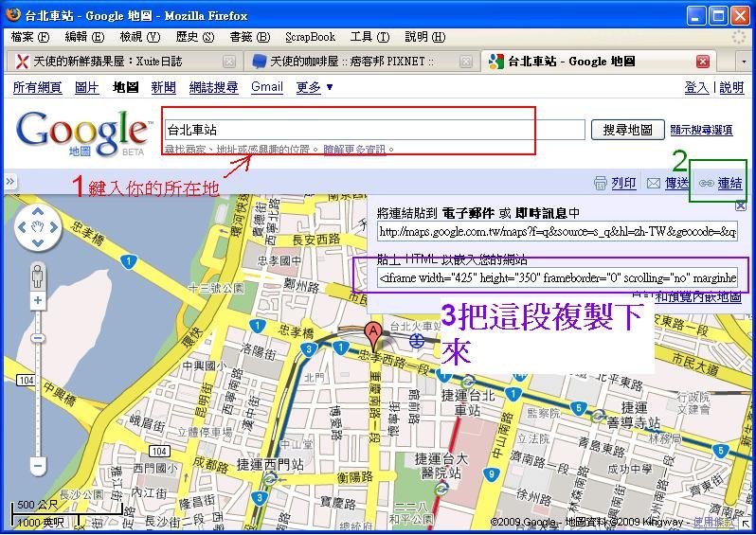This screenshot has width=756, height=535.
Task: Open the 顯示搜尋選項 link
Action: (701, 130)
